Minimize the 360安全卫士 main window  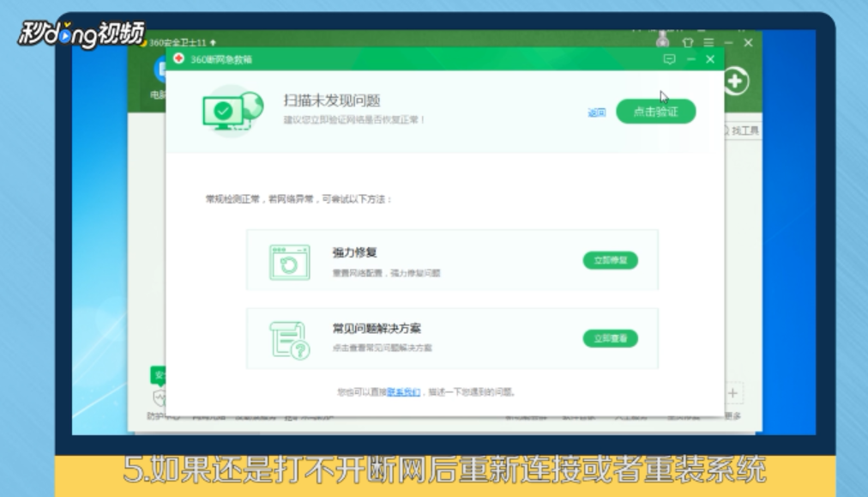coord(728,43)
